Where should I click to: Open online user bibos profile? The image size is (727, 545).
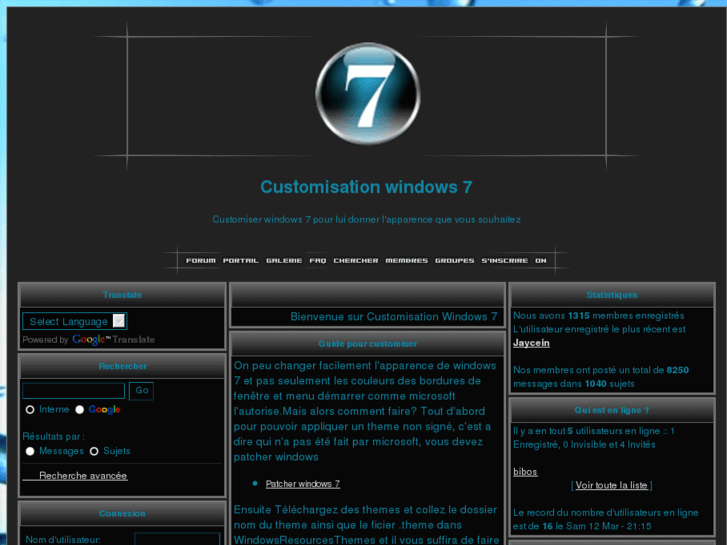[x=525, y=472]
